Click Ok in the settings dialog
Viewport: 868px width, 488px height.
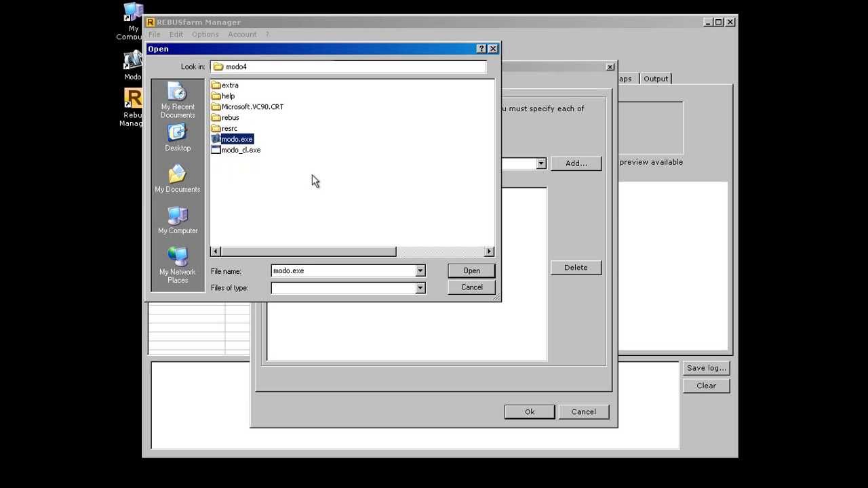530,412
